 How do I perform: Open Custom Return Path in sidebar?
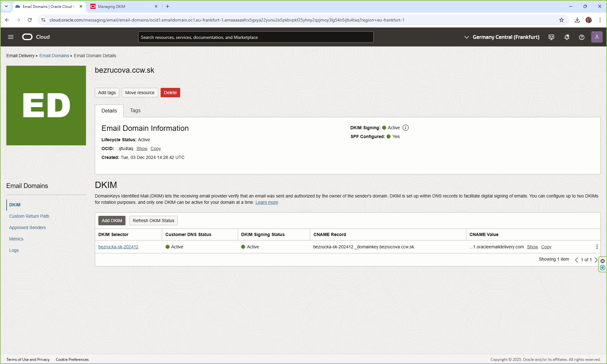(29, 216)
